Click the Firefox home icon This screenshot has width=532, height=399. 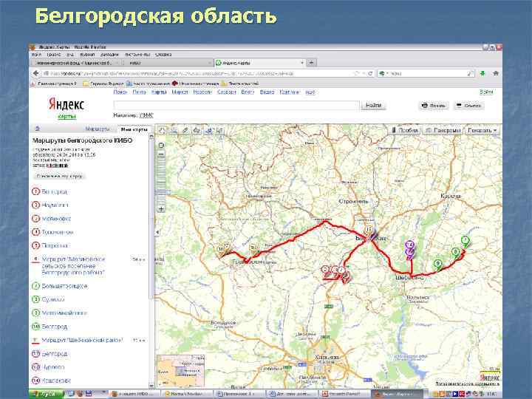click(x=495, y=73)
